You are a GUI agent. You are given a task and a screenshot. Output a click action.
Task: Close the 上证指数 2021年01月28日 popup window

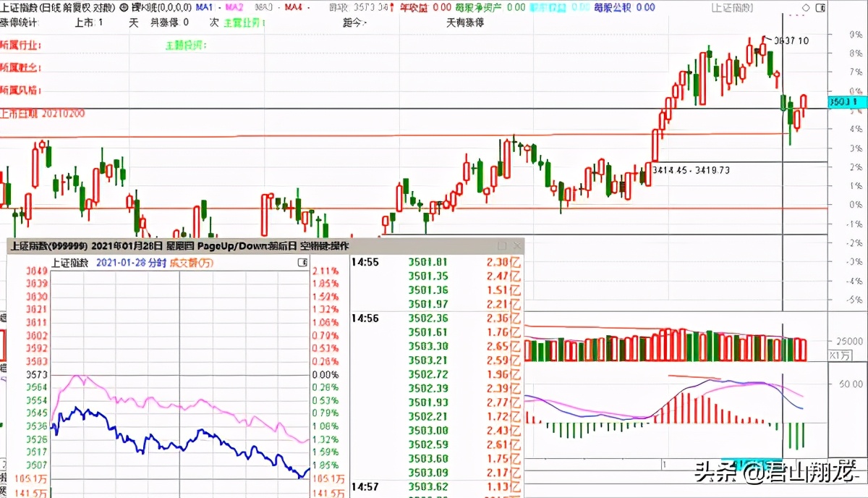click(516, 246)
